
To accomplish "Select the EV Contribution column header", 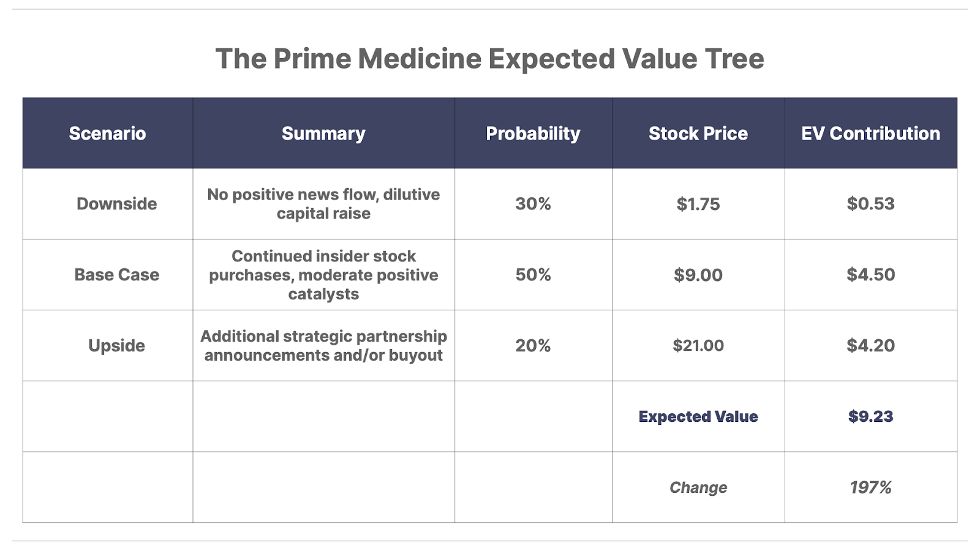I will (x=870, y=133).
